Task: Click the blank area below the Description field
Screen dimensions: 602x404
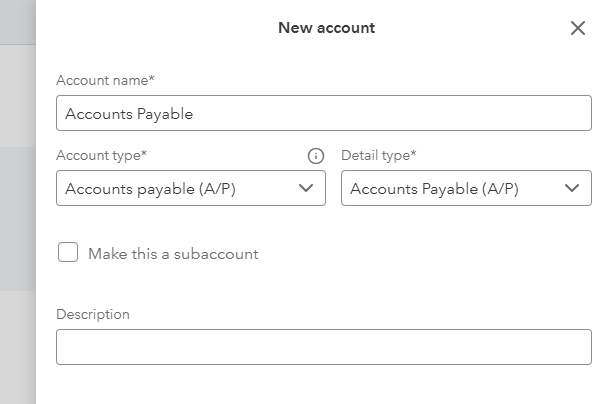Action: [x=324, y=384]
